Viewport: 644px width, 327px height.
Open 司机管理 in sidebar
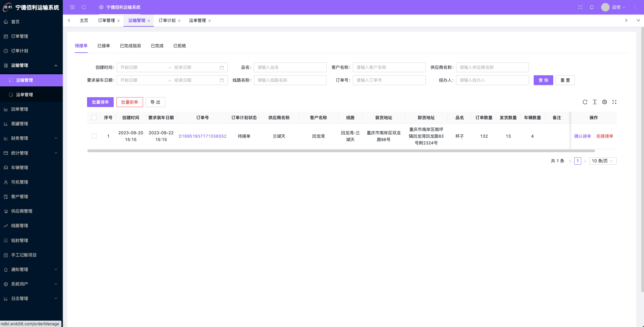click(31, 182)
